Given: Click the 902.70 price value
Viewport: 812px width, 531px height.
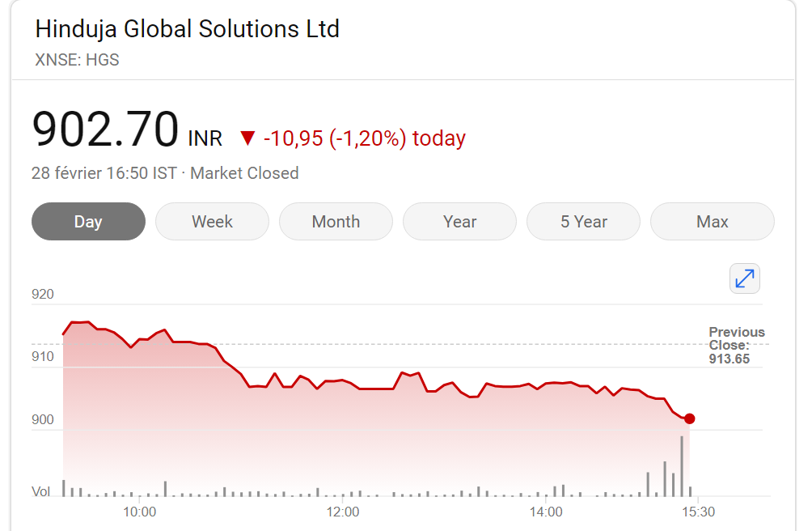Looking at the screenshot, I should [106, 130].
